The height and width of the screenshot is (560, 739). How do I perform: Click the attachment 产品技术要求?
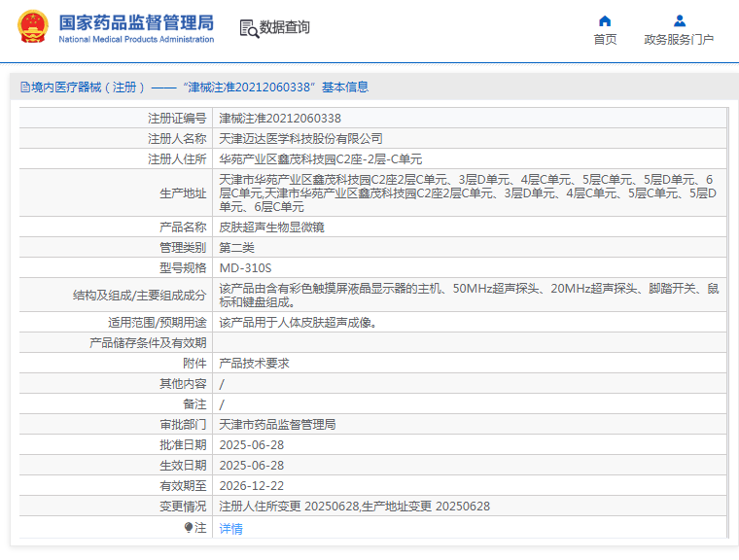[254, 363]
